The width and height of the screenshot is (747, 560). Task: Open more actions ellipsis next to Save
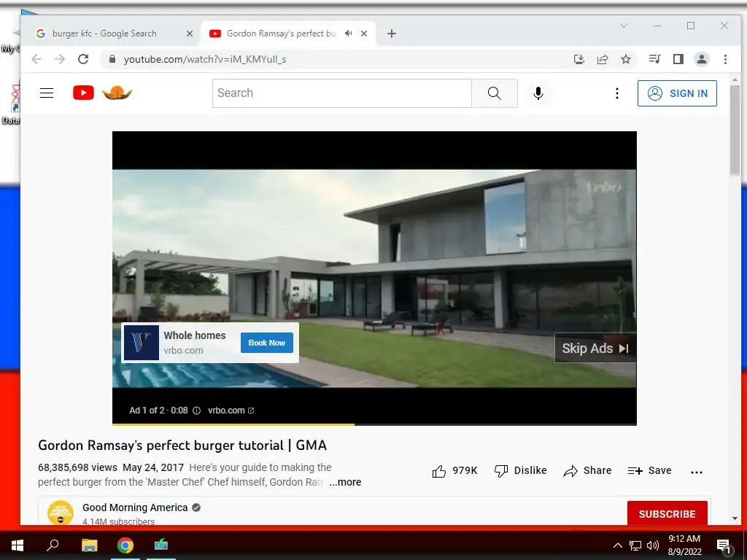point(697,472)
